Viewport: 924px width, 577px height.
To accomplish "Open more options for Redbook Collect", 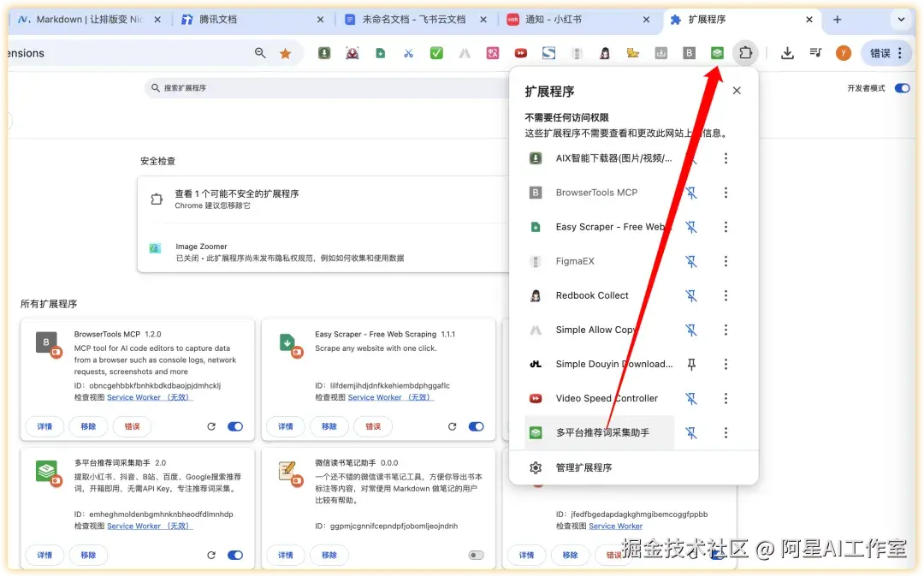I will click(726, 295).
